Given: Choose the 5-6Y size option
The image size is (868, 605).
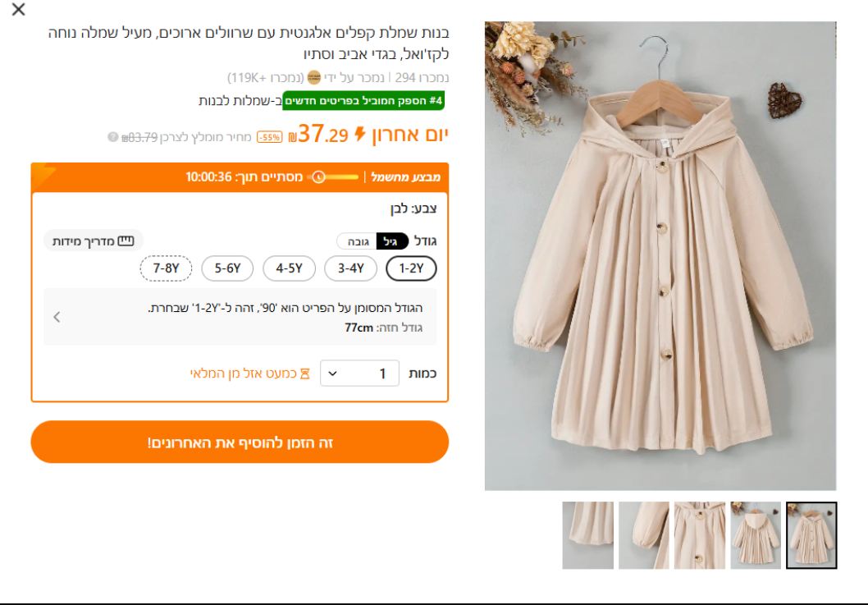Looking at the screenshot, I should point(227,268).
